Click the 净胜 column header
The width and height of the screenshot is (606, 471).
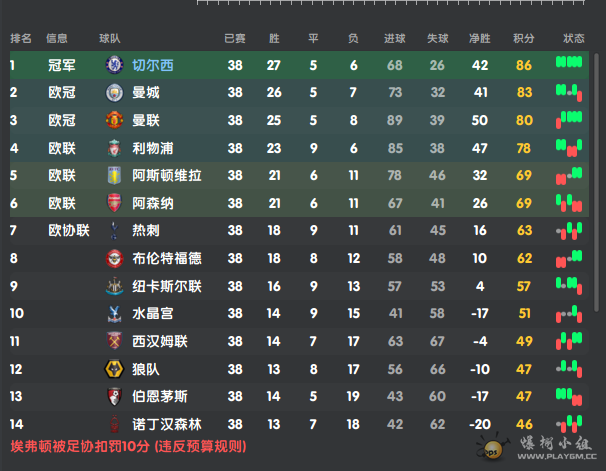(x=480, y=38)
